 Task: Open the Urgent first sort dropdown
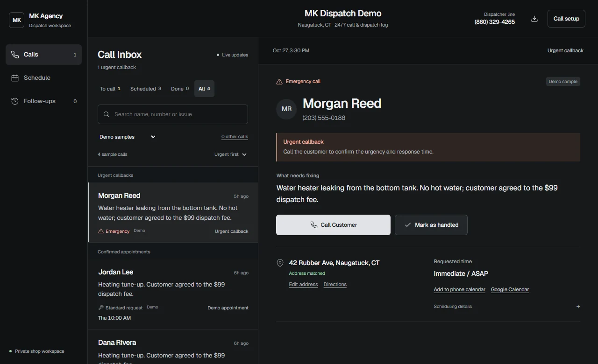[x=230, y=154]
